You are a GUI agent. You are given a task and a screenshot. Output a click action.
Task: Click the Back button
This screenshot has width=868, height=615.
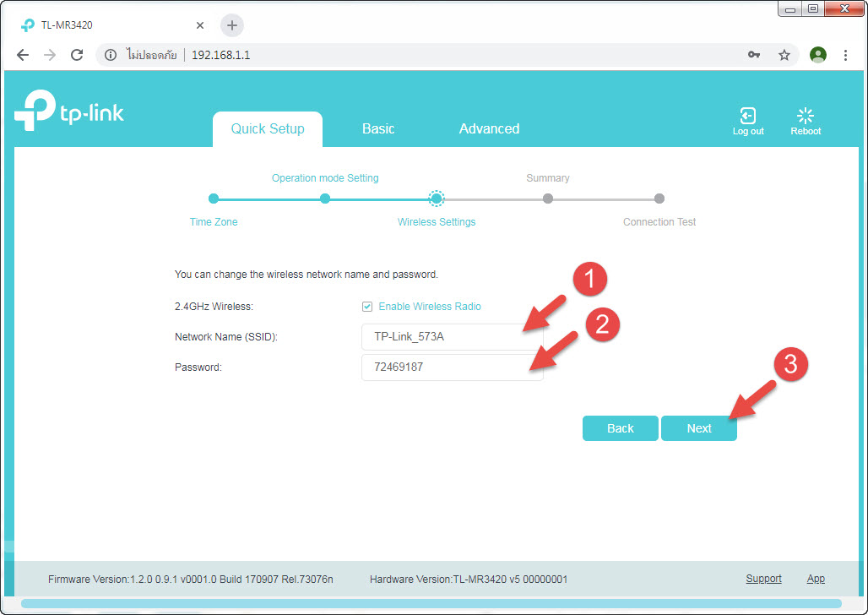[620, 428]
